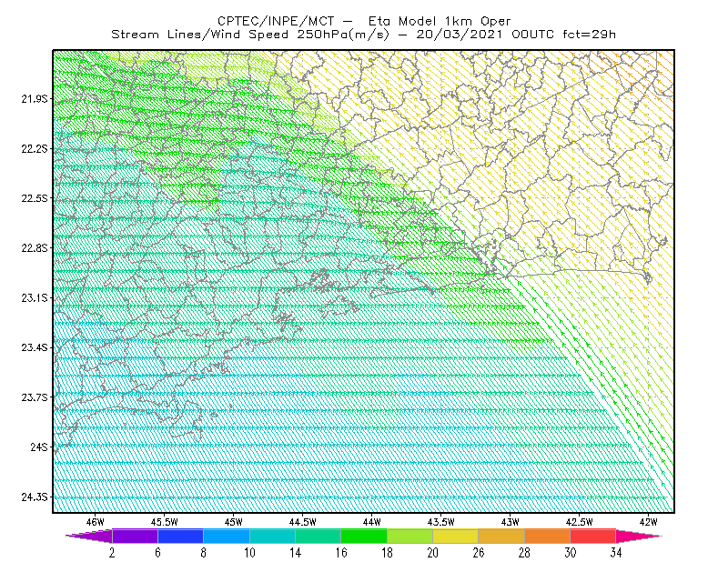Click the lime 18-20 legend segment
Image resolution: width=728 pixels, height=562 pixels.
tap(410, 536)
